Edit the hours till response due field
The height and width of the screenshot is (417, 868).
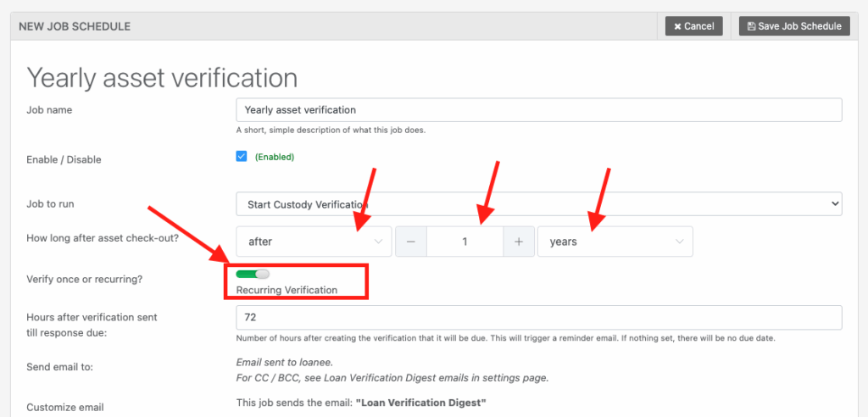coord(538,317)
